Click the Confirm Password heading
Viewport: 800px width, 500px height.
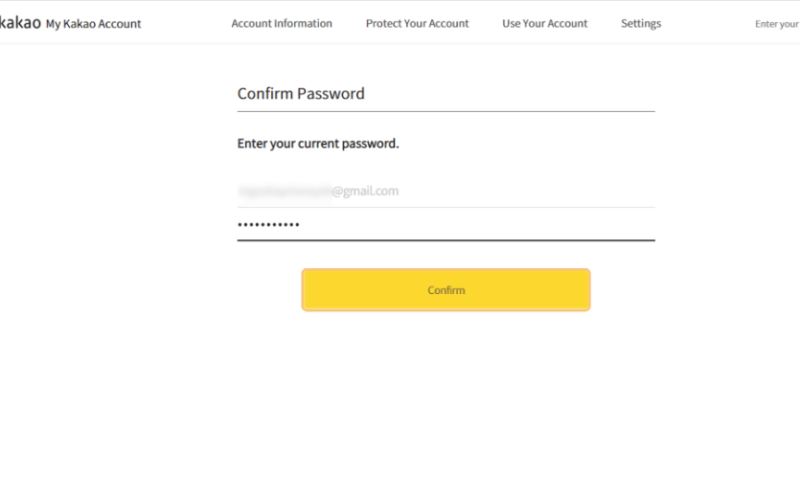301,93
